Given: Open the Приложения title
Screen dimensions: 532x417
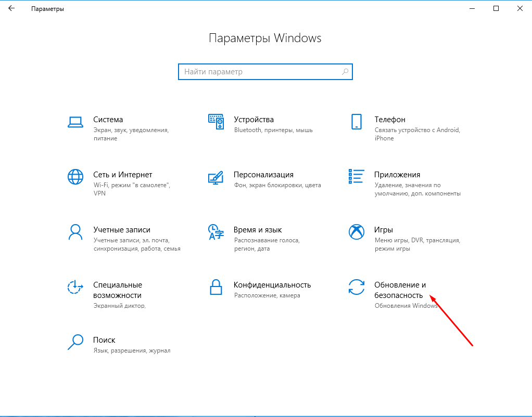Looking at the screenshot, I should click(x=397, y=175).
